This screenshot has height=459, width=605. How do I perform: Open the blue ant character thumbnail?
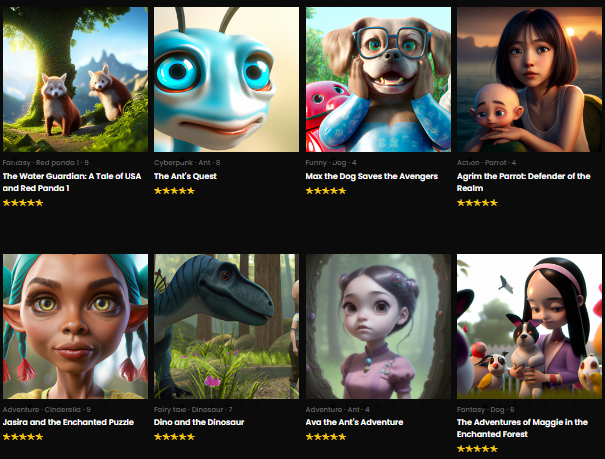click(x=226, y=79)
